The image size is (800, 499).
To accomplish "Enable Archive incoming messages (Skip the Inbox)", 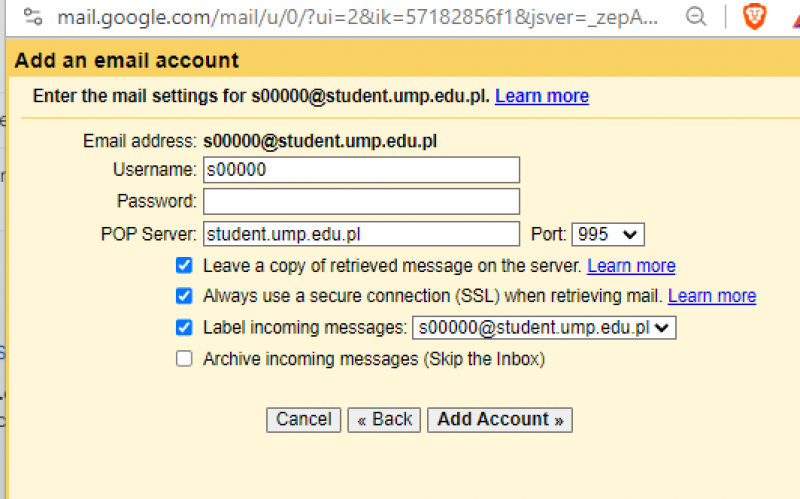I will pos(184,358).
